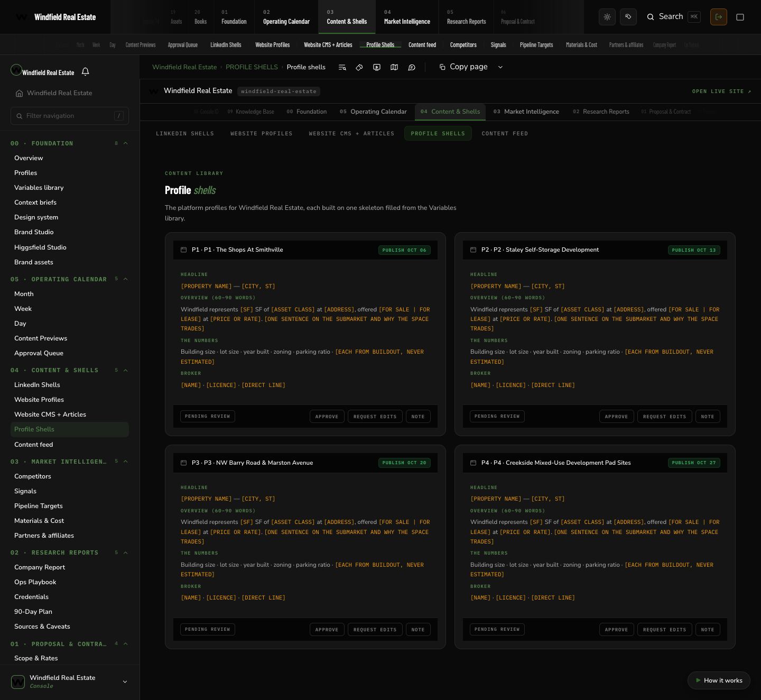The width and height of the screenshot is (761, 700).
Task: Open Pipeline Targets in the sidebar
Action: [39, 506]
